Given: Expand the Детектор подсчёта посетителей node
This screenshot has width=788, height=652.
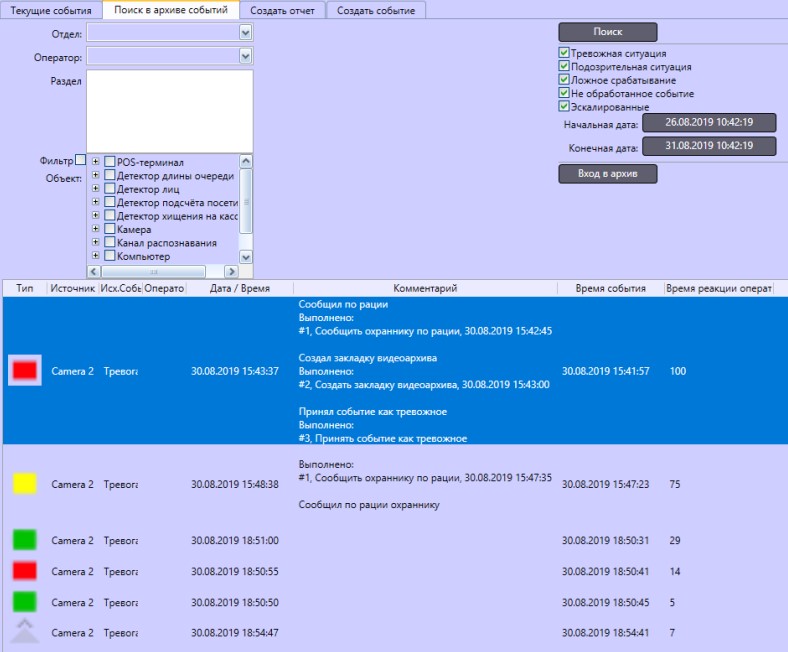Looking at the screenshot, I should pos(95,202).
